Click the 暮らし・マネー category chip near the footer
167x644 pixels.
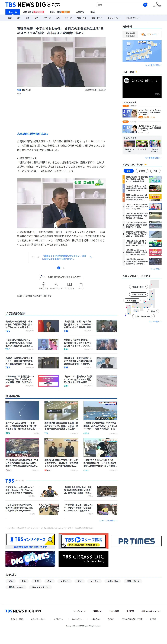[16, 587]
